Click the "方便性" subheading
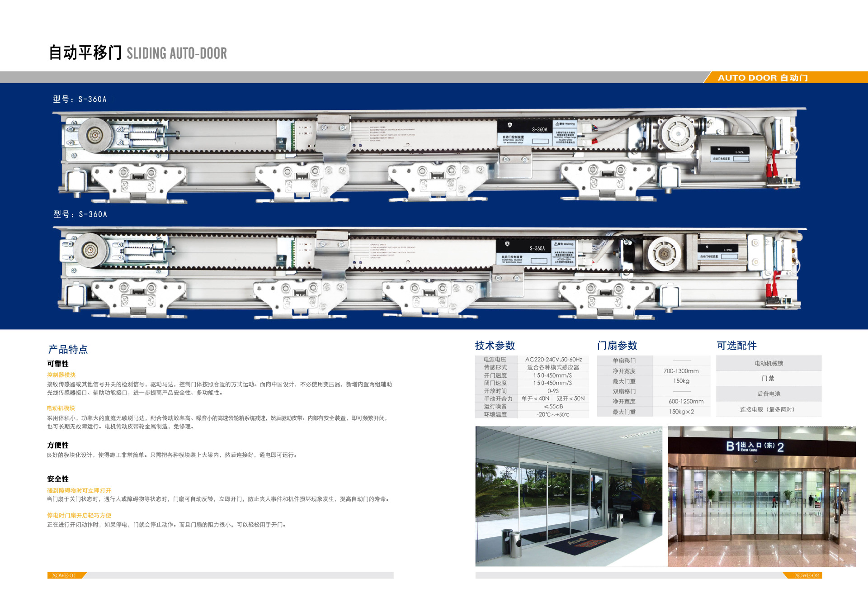868x593 pixels. pyautogui.click(x=58, y=445)
